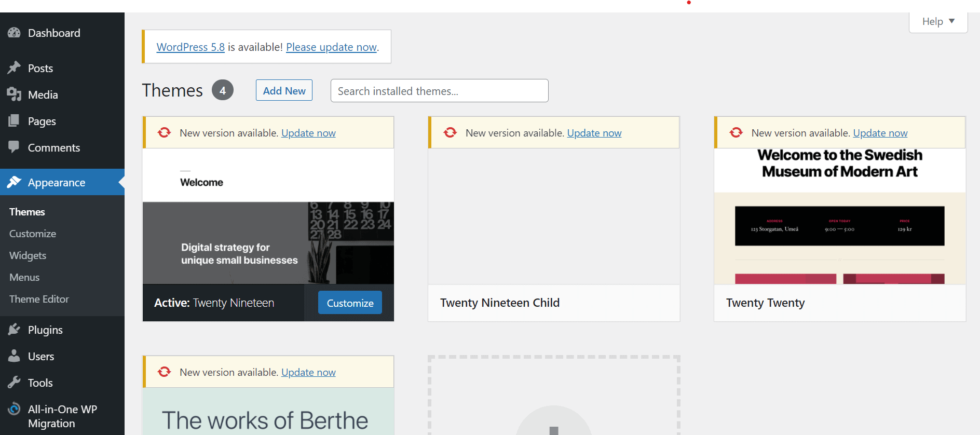This screenshot has width=980, height=435.
Task: Click update icon on Twenty Nineteen theme
Action: click(x=164, y=132)
